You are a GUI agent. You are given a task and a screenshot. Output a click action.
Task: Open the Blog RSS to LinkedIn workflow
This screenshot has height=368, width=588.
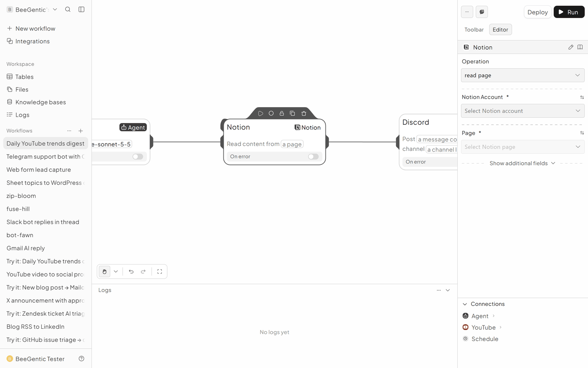[x=46, y=327]
